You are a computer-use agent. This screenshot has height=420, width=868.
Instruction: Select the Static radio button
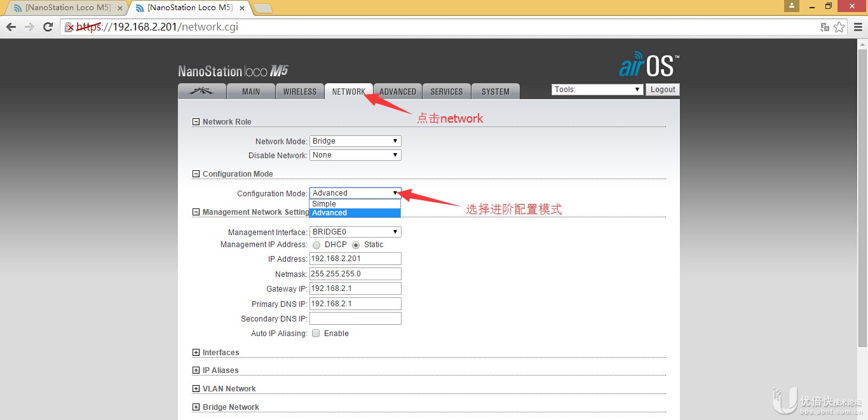[356, 245]
